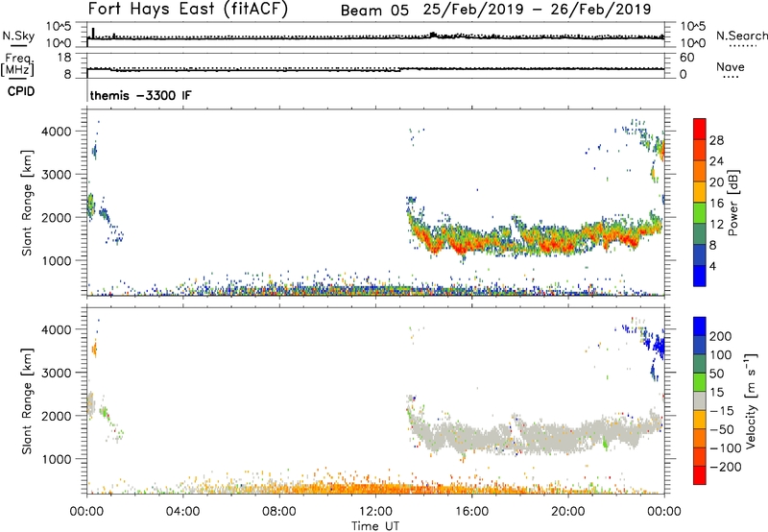The height and width of the screenshot is (532, 768).
Task: Click the Power panel 'Slant Range [km]' label
Action: click(x=27, y=203)
